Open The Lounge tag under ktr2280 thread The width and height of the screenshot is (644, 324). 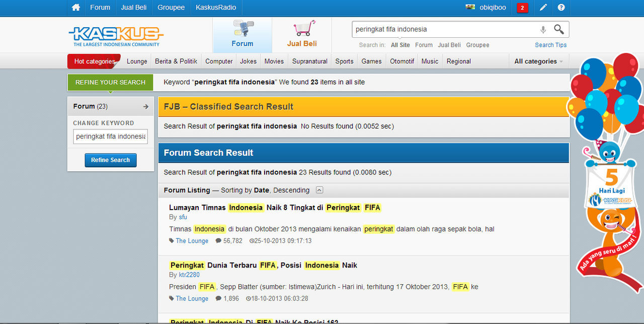coord(192,299)
